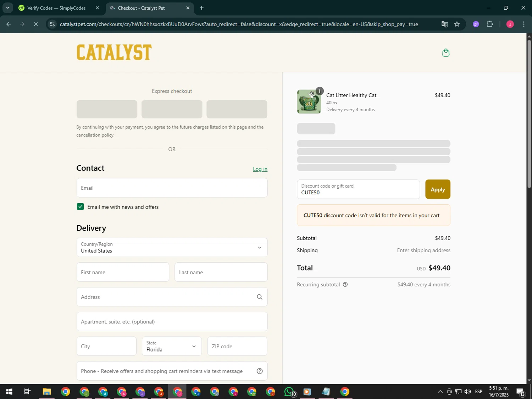Open File Explorer from the taskbar

47,392
